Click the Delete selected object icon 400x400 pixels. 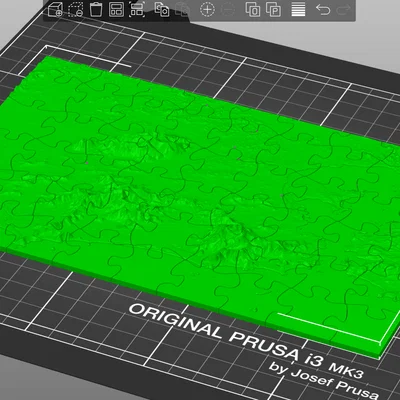click(x=76, y=10)
